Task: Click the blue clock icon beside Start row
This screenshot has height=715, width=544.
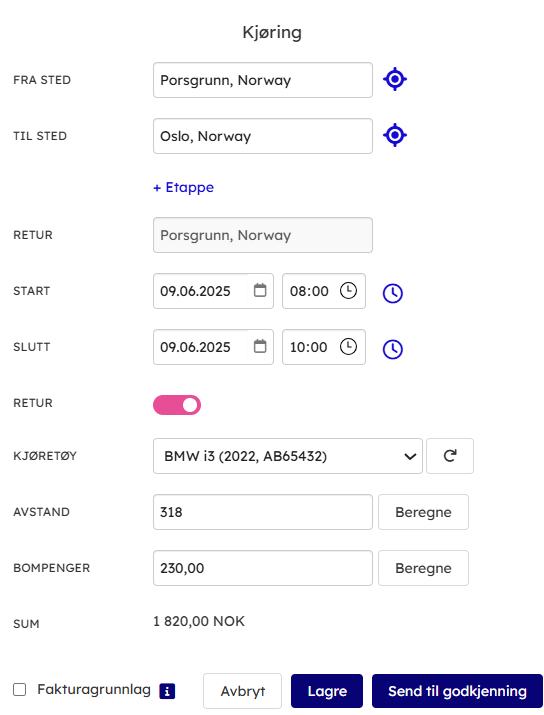Action: [x=393, y=293]
